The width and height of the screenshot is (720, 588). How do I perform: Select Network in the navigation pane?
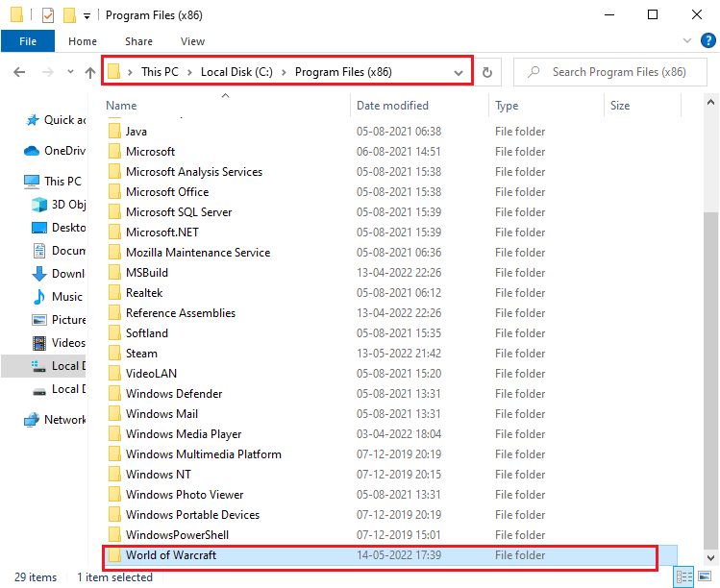(x=54, y=420)
